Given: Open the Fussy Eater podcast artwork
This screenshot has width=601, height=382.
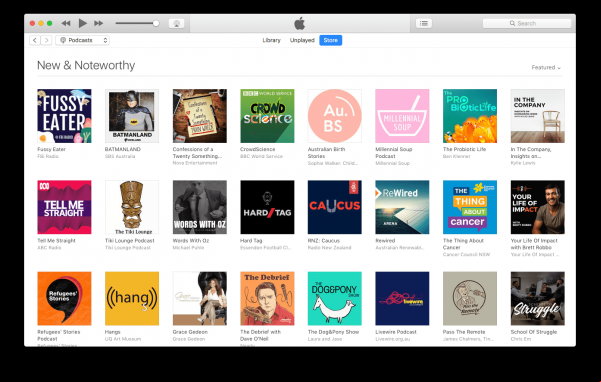Looking at the screenshot, I should (x=64, y=116).
